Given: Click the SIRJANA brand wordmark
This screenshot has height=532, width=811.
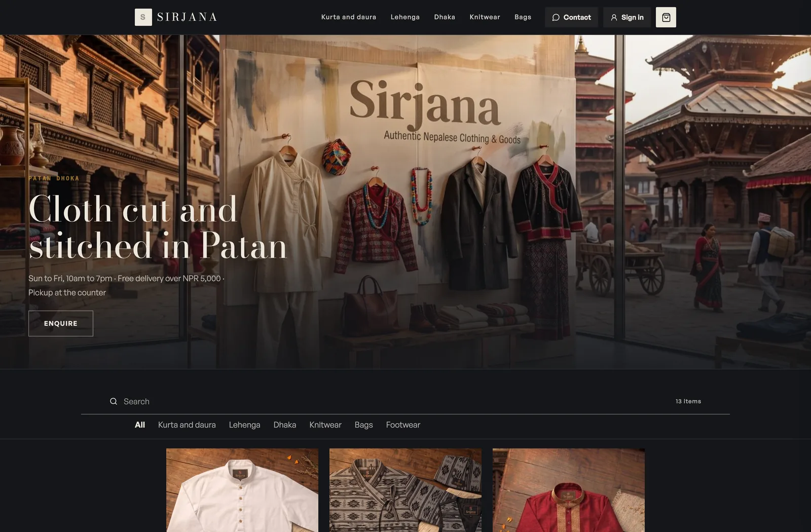Looking at the screenshot, I should coord(187,17).
